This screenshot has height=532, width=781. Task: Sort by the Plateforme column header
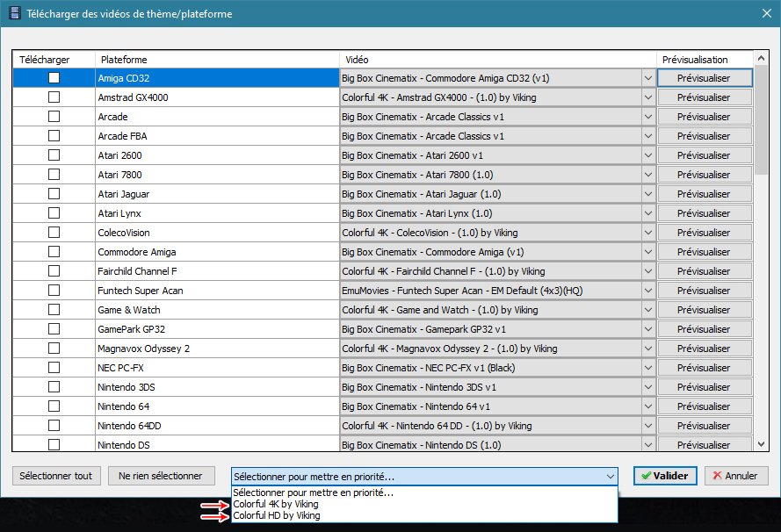(217, 59)
